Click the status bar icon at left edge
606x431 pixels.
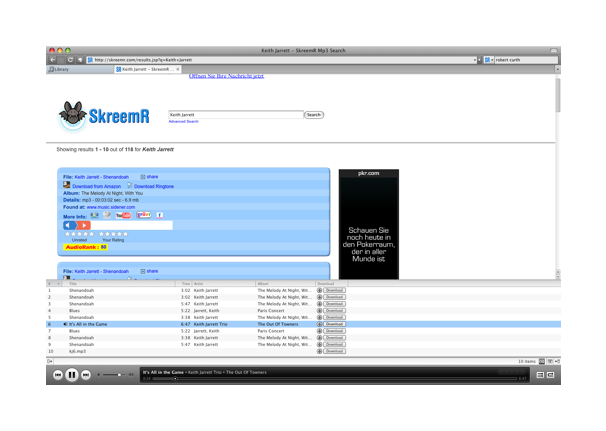point(49,361)
